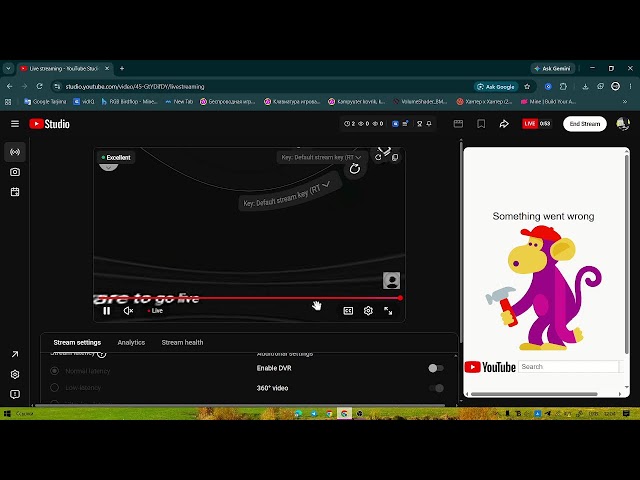Select the Live streaming browser tab
640x480 pixels.
pos(65,69)
